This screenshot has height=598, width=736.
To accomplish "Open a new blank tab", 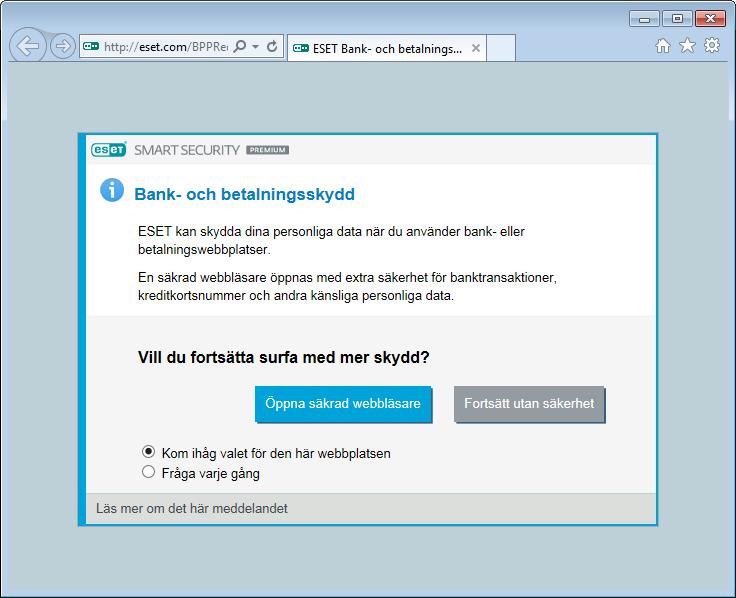I will [x=501, y=48].
